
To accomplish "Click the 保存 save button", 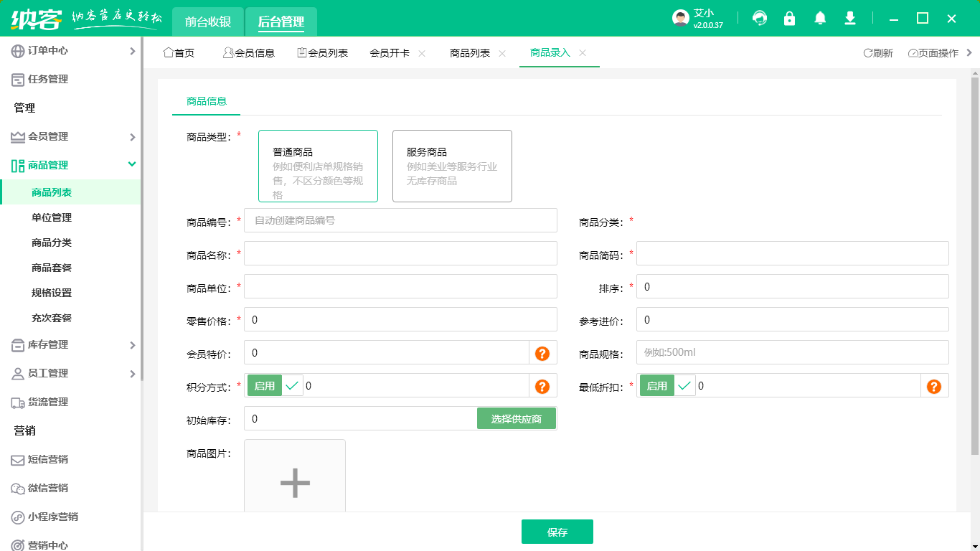I will (x=557, y=532).
